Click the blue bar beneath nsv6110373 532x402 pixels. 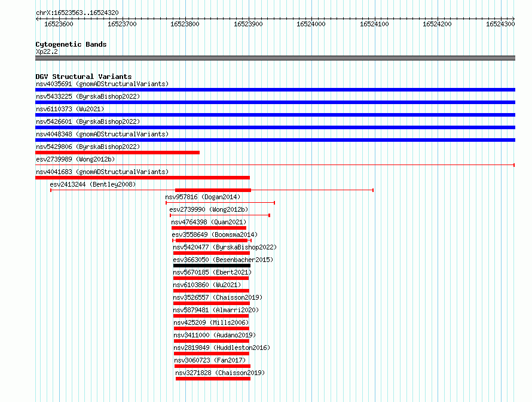coord(275,115)
